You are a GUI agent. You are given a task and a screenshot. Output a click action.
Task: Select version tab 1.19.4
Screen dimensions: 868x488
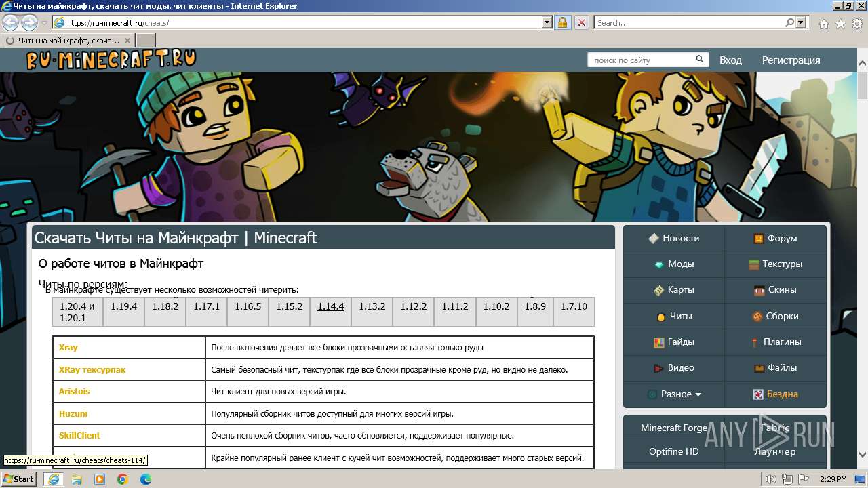123,312
